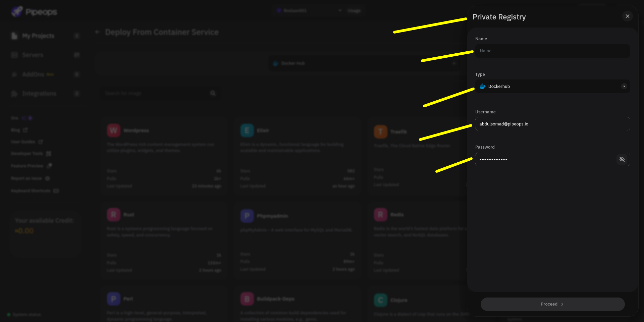Click the Report an issue link

(x=30, y=178)
